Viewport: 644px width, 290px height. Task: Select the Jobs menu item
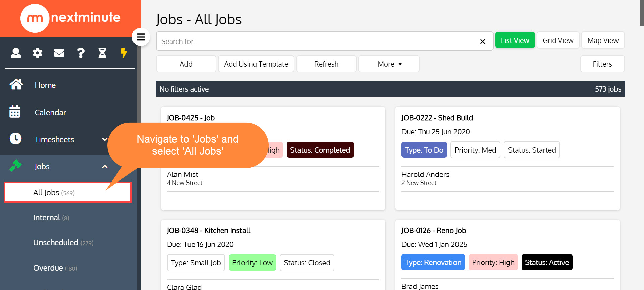point(42,167)
